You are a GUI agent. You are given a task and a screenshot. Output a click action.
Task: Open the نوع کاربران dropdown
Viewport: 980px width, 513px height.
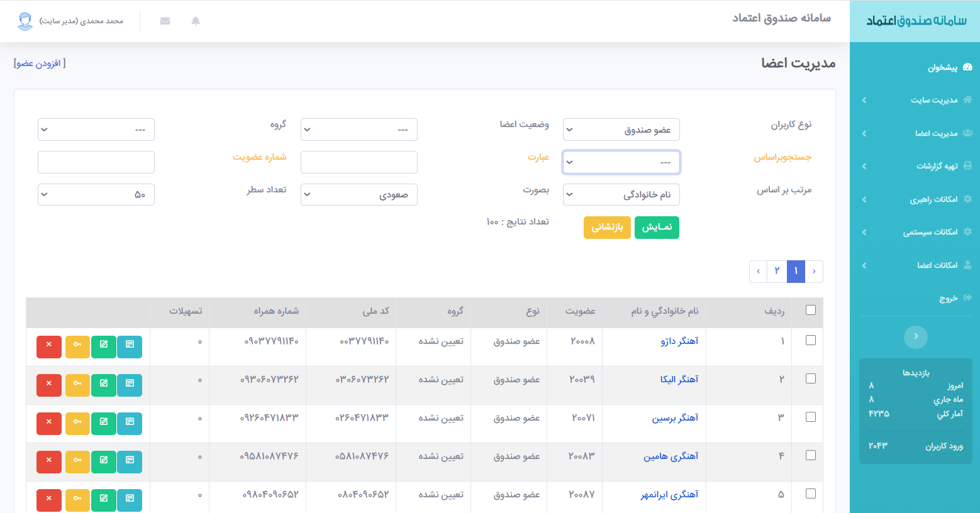click(x=621, y=130)
